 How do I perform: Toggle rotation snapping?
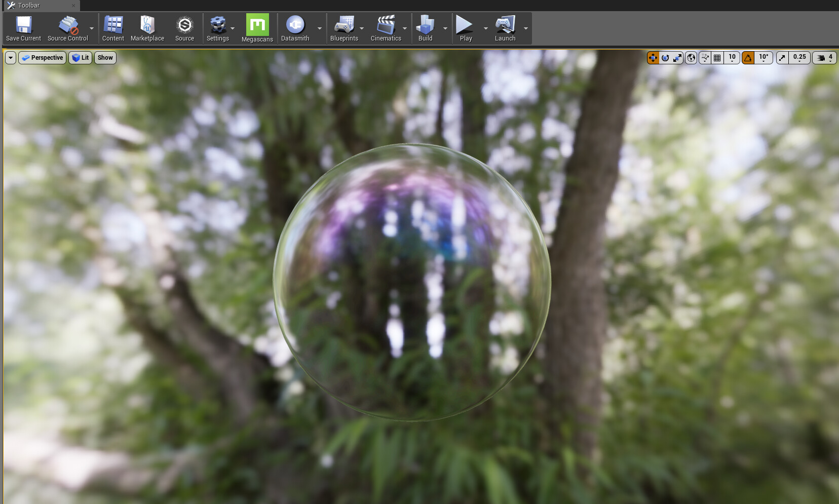coord(748,57)
